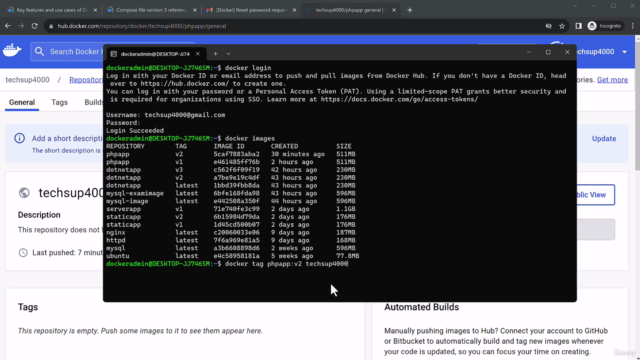Click the docker images command line
This screenshot has height=360, width=640.
pos(190,138)
